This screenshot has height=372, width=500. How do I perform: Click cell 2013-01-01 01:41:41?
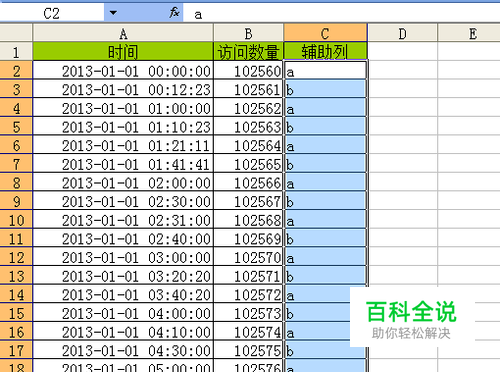(x=123, y=164)
